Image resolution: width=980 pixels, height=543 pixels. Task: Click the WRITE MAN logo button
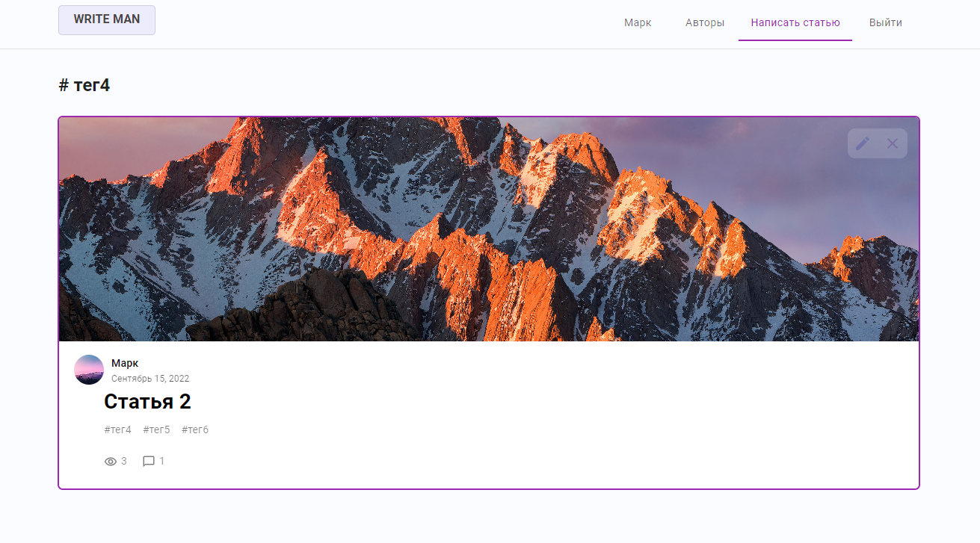(x=106, y=20)
